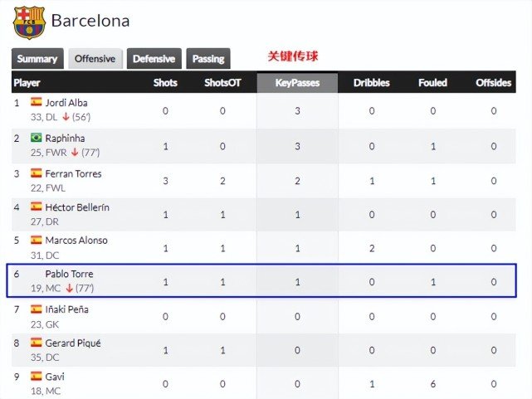Select the Offensive tab

[95, 59]
